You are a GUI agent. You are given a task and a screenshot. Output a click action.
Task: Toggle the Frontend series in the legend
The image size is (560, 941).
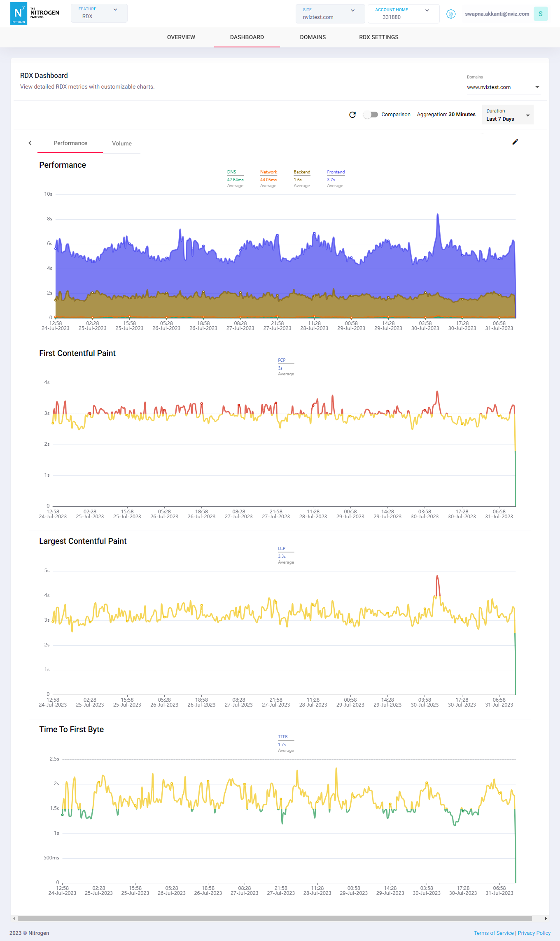(x=336, y=172)
